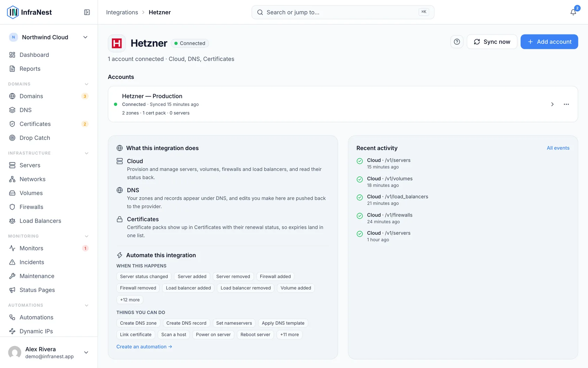Select Server added trigger chip

point(192,277)
